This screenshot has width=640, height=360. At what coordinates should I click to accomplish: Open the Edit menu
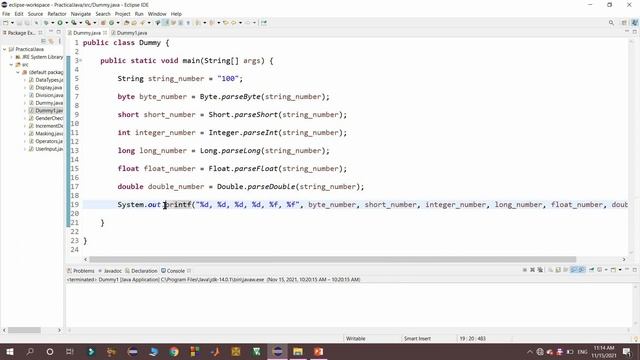(19, 14)
